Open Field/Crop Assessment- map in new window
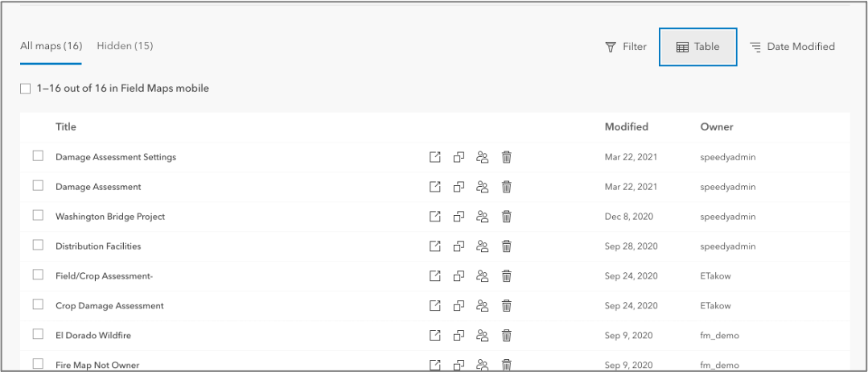This screenshot has width=868, height=372. [435, 276]
